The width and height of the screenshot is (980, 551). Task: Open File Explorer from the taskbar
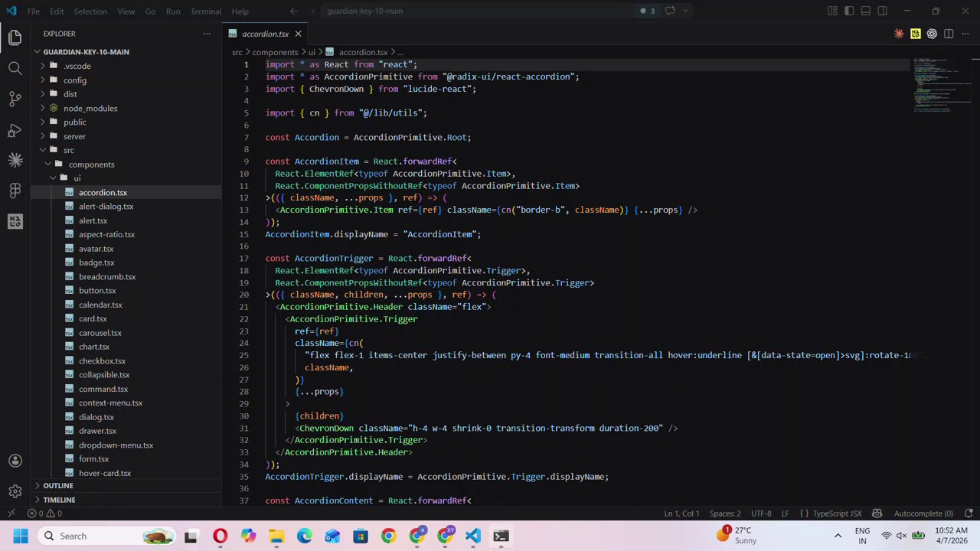click(x=276, y=536)
